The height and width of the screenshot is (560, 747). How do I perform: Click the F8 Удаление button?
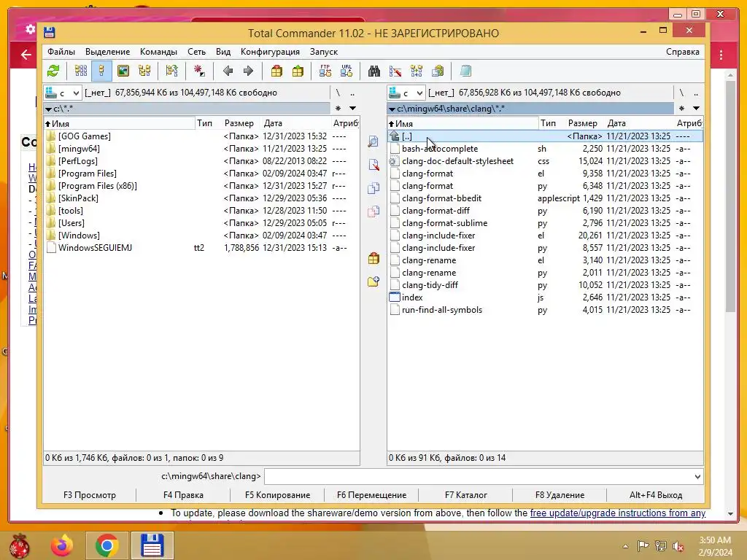tap(560, 495)
